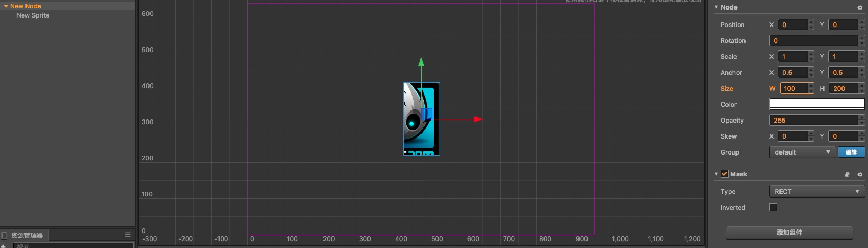Switch to the 资源管理器 tab
The width and height of the screenshot is (868, 248).
point(23,235)
